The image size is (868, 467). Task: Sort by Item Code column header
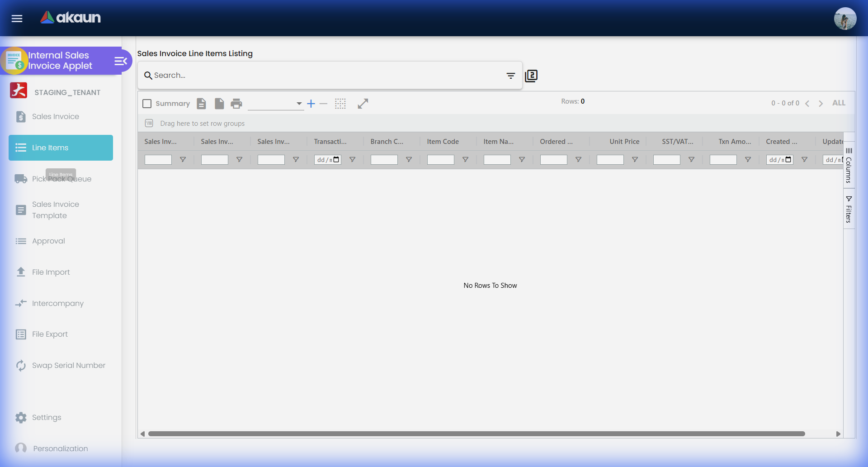443,142
